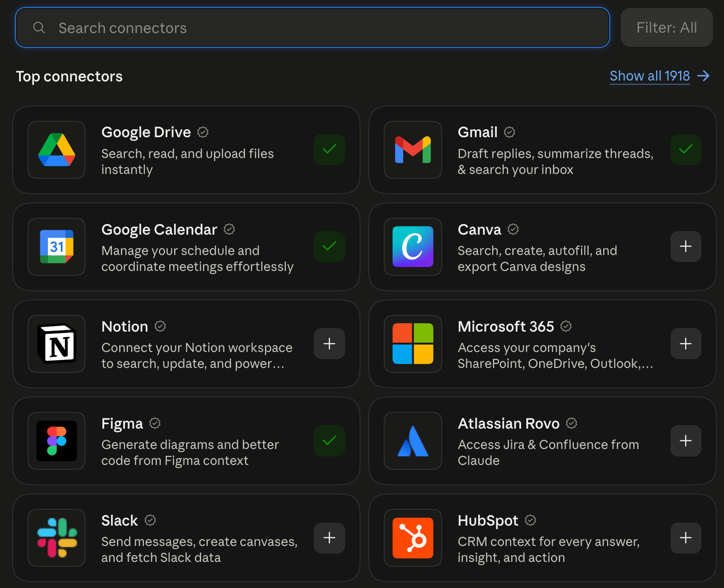
Task: Click the verified badge beside Figma
Action: click(x=155, y=423)
